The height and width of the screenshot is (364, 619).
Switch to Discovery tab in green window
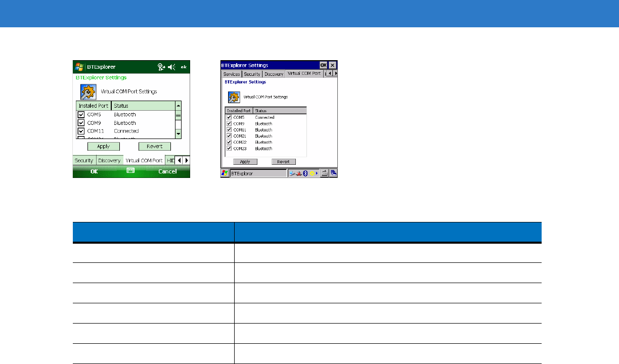(110, 160)
